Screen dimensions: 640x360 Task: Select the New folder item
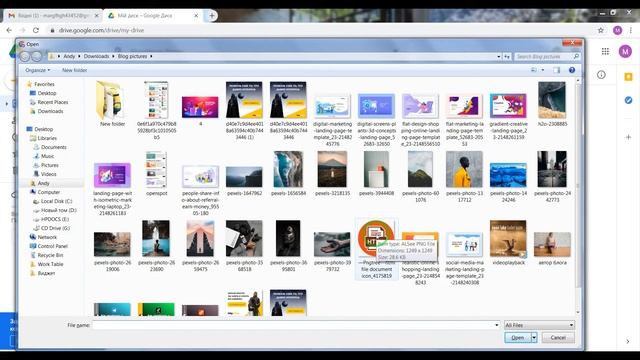112,104
